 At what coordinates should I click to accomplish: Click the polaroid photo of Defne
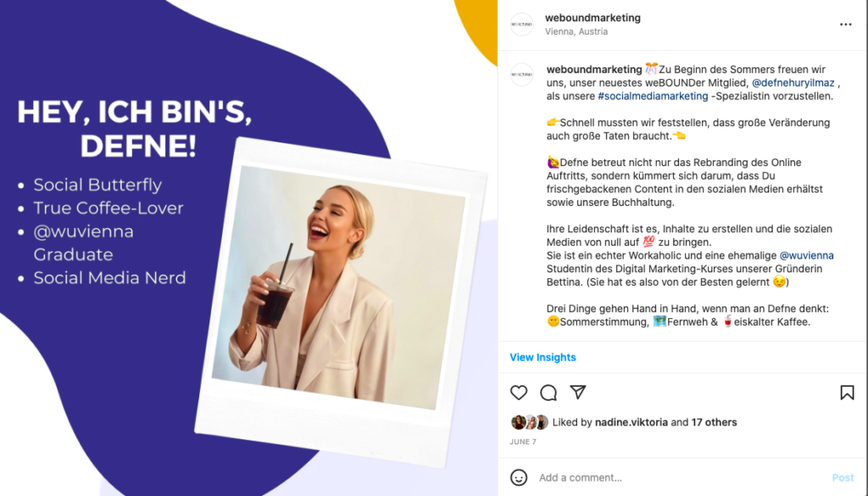(339, 288)
